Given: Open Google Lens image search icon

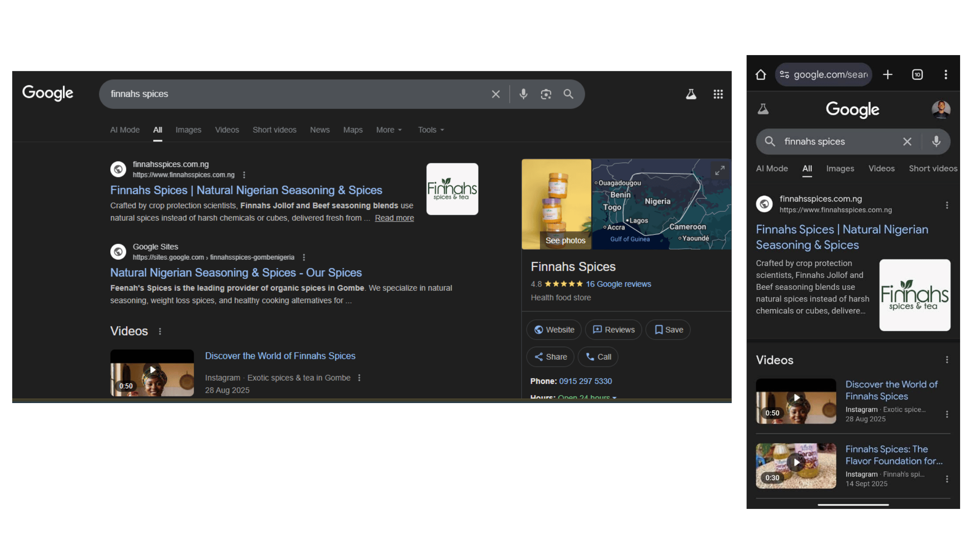Looking at the screenshot, I should coord(546,94).
